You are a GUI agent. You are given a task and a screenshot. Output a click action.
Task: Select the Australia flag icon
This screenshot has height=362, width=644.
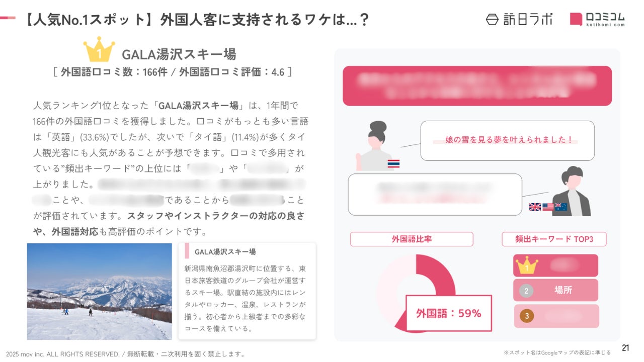point(561,207)
